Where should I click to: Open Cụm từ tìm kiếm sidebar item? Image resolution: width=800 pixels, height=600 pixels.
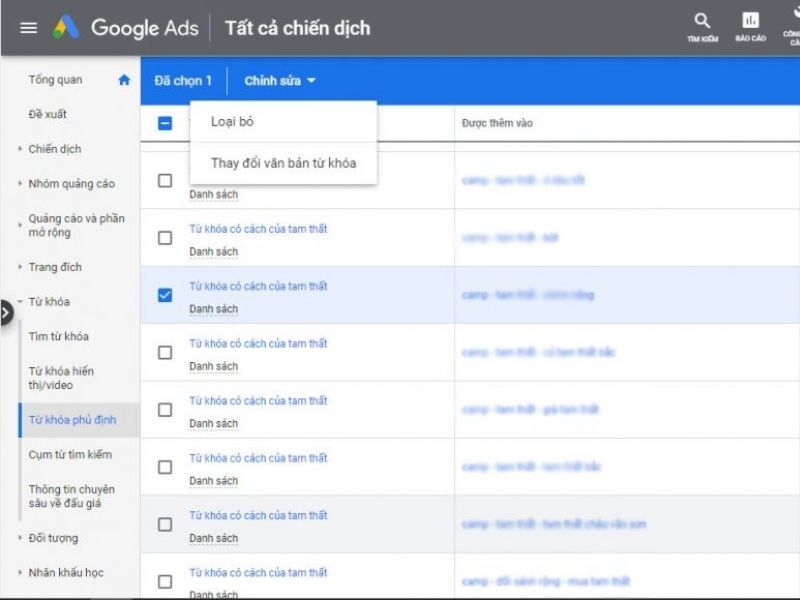pyautogui.click(x=70, y=455)
